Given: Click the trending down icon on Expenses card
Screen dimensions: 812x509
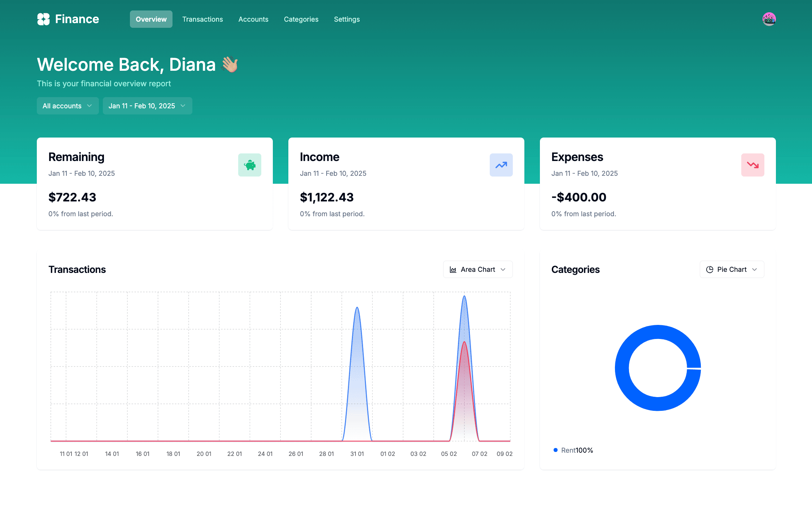Looking at the screenshot, I should tap(752, 165).
